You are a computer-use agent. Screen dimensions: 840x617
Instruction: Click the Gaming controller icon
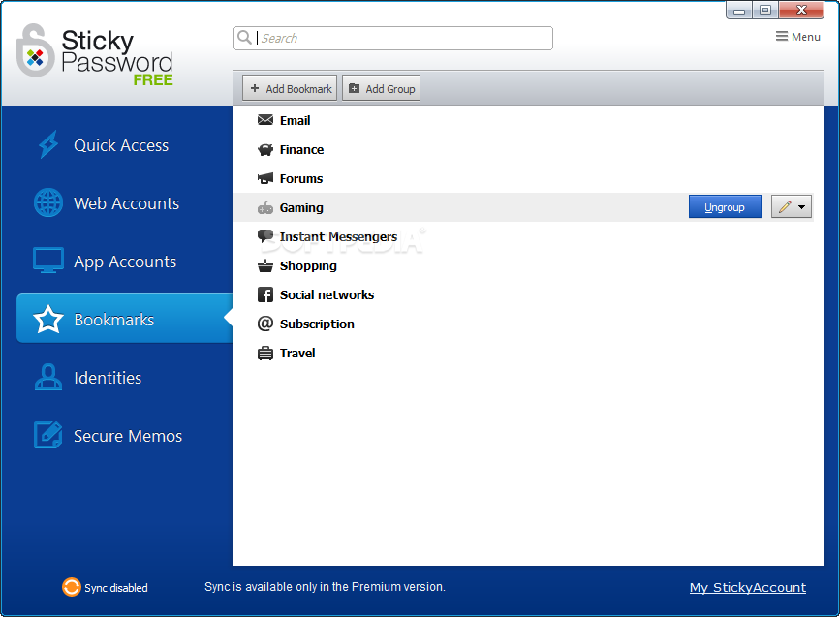click(265, 208)
